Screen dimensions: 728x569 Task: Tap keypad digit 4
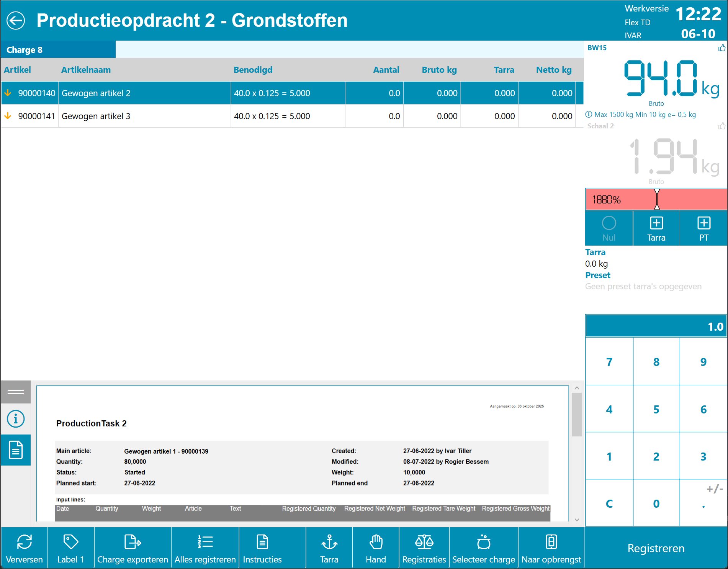pyautogui.click(x=609, y=409)
